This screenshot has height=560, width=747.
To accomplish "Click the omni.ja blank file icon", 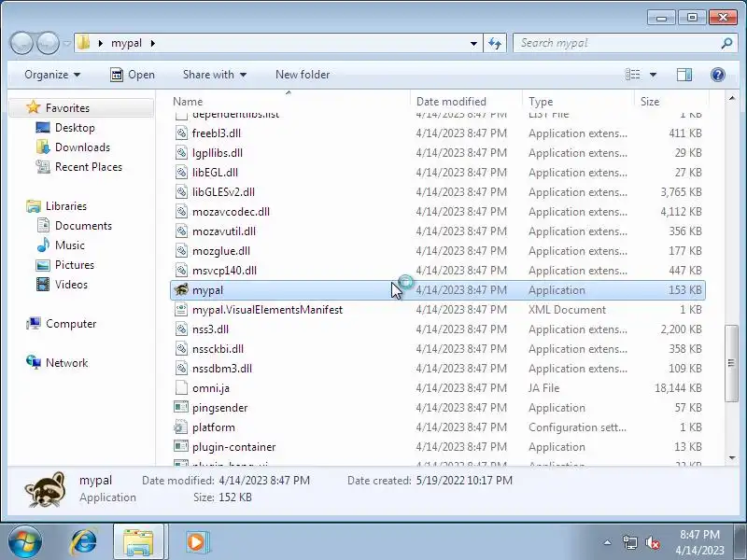I will (x=181, y=387).
